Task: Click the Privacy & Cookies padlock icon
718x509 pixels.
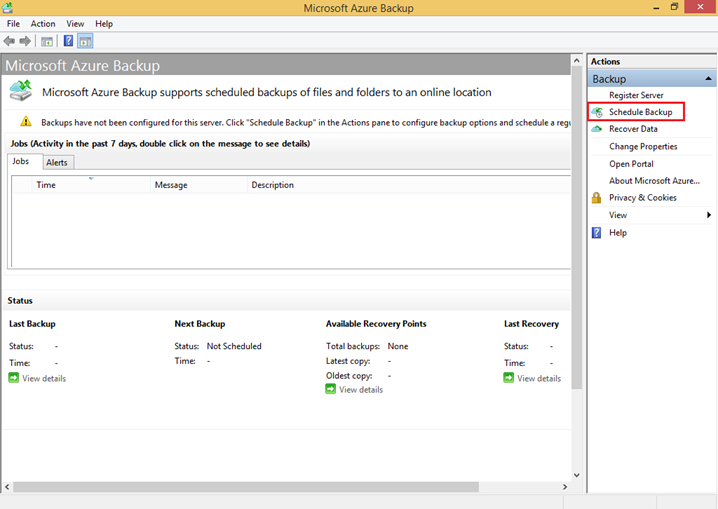Action: [x=596, y=198]
